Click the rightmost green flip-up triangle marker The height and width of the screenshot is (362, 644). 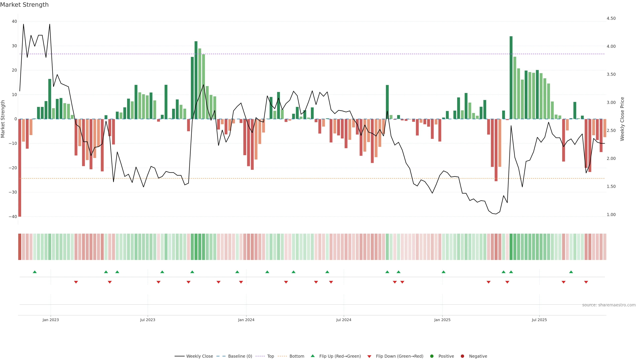[571, 272]
